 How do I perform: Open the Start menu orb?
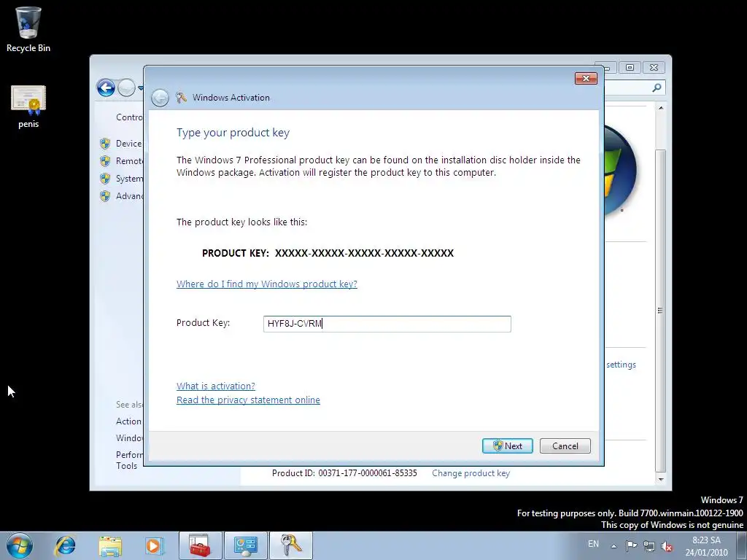point(20,545)
